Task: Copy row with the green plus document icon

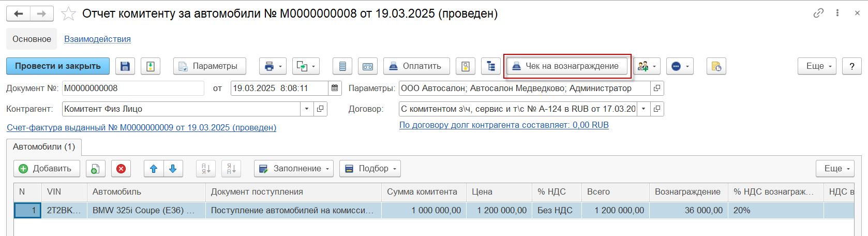Action: [x=95, y=169]
